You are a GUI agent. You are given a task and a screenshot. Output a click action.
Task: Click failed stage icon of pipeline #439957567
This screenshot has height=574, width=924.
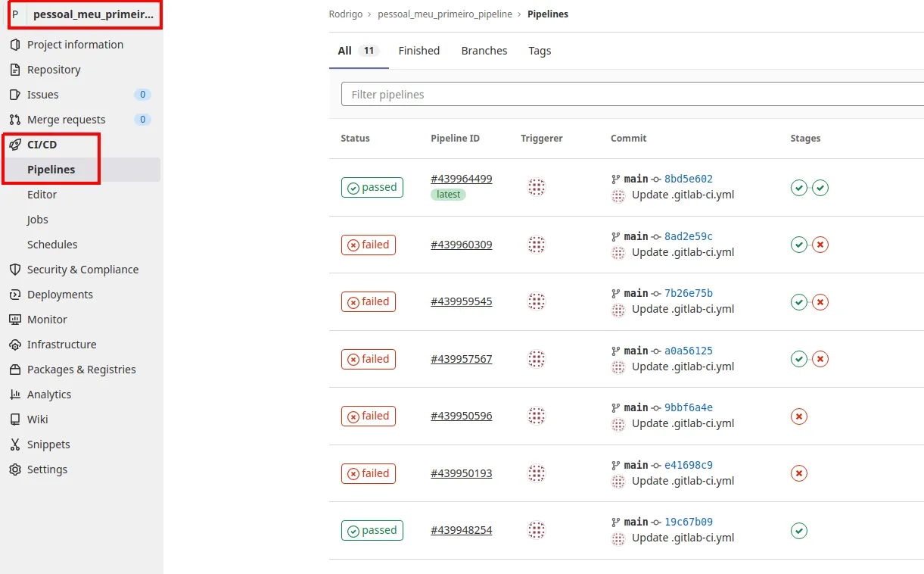pyautogui.click(x=820, y=359)
